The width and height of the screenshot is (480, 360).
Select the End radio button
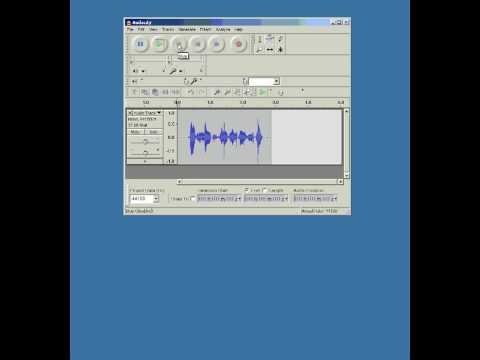click(x=247, y=190)
